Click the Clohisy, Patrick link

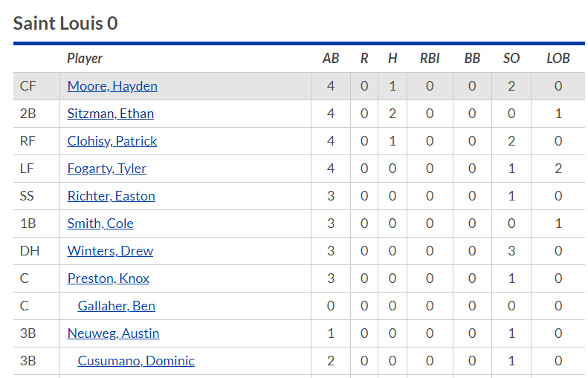pyautogui.click(x=112, y=141)
